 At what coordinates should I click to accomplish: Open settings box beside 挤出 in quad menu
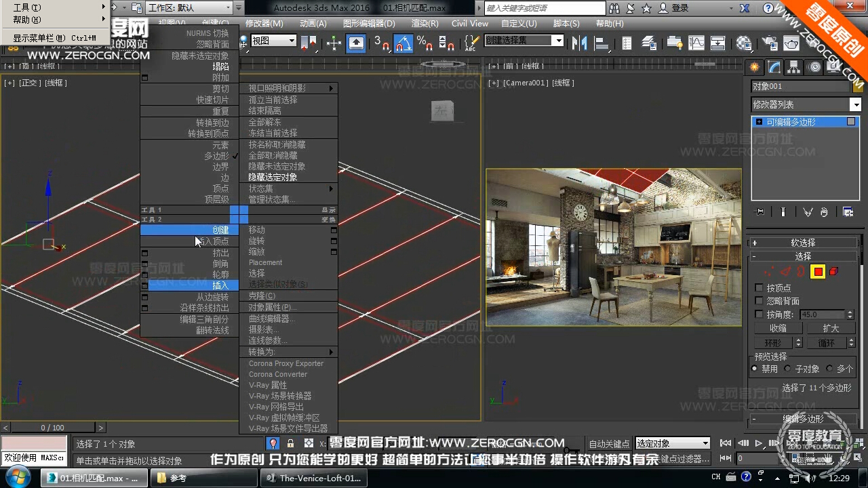point(144,253)
